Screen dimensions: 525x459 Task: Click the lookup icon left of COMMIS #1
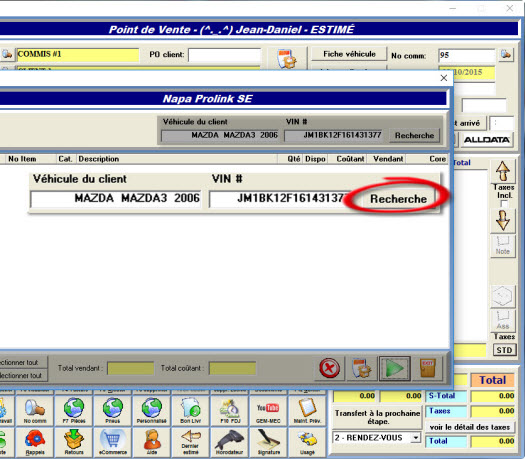(x=7, y=54)
